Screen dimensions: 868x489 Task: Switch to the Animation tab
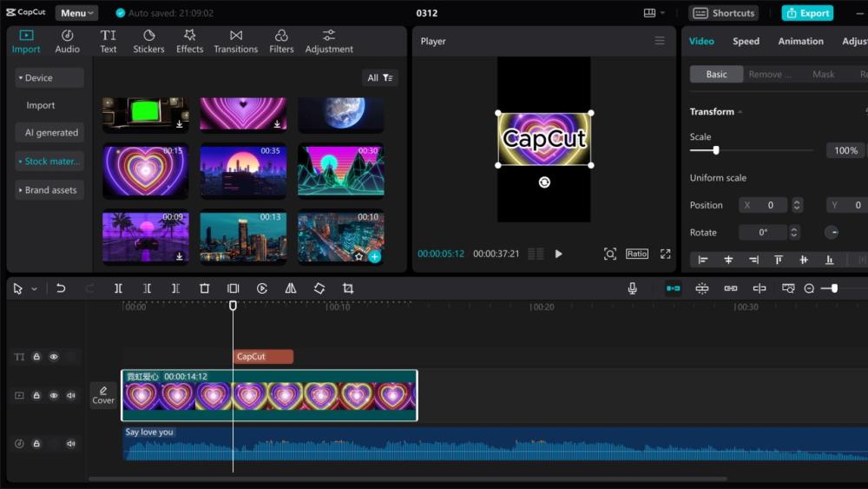[x=800, y=41]
